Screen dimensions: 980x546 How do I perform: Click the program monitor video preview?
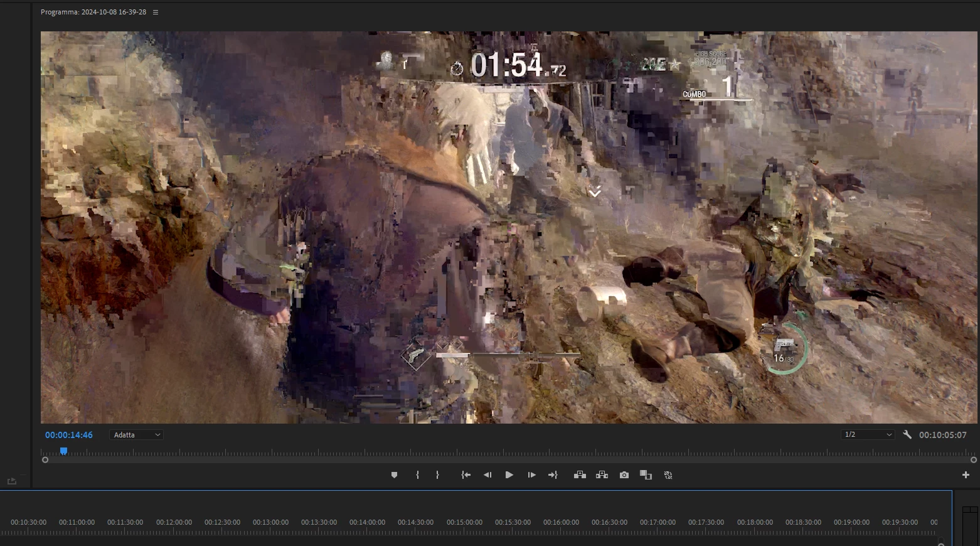[509, 227]
